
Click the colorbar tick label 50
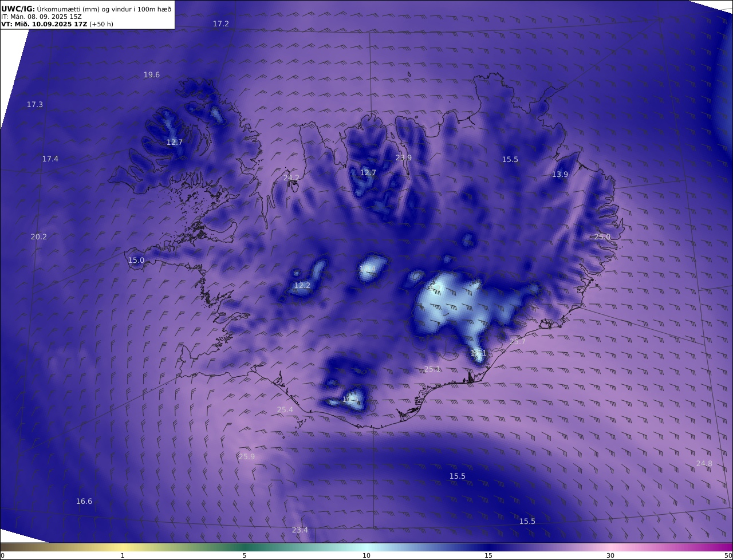pyautogui.click(x=728, y=556)
